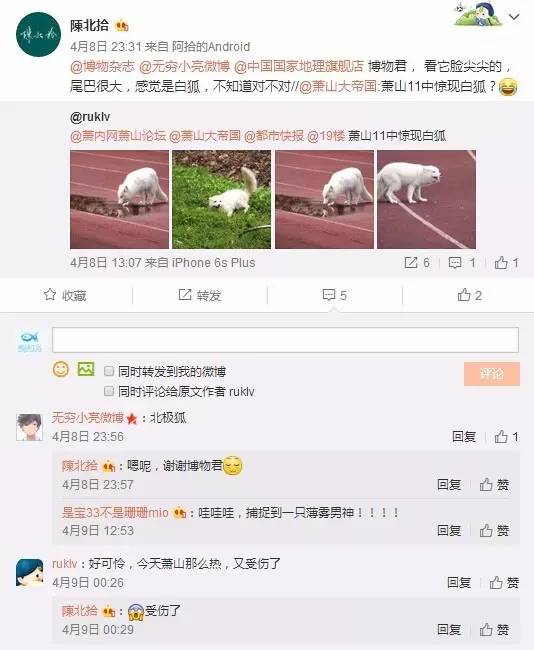The height and width of the screenshot is (650, 534).
Task: Like the main post showing 2
Action: click(x=470, y=295)
